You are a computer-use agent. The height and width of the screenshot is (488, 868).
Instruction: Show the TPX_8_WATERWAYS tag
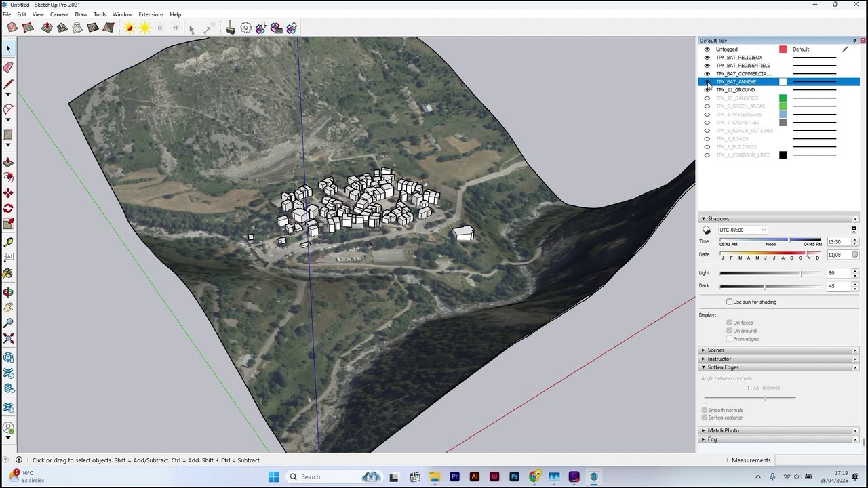(707, 115)
